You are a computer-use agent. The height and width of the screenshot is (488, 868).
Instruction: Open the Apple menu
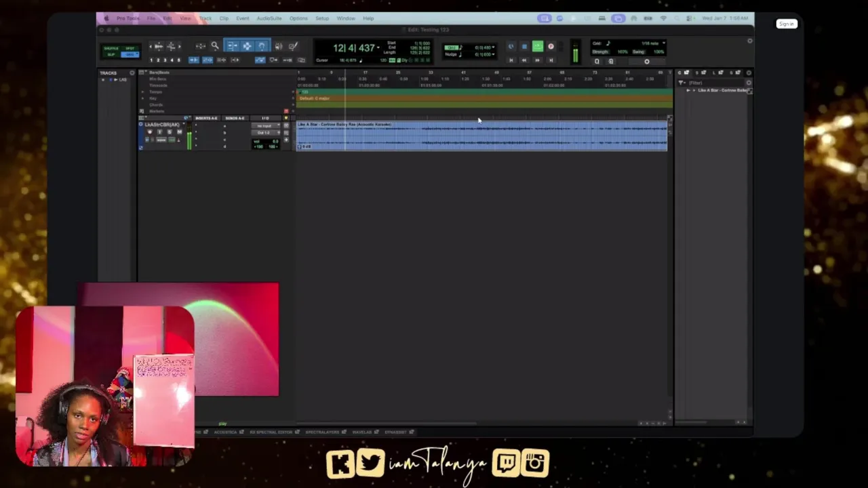[x=106, y=18]
